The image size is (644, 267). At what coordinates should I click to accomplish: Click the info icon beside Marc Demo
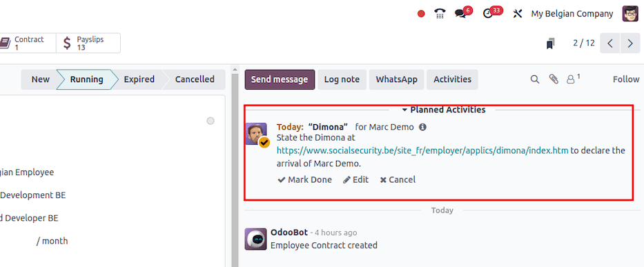point(422,128)
